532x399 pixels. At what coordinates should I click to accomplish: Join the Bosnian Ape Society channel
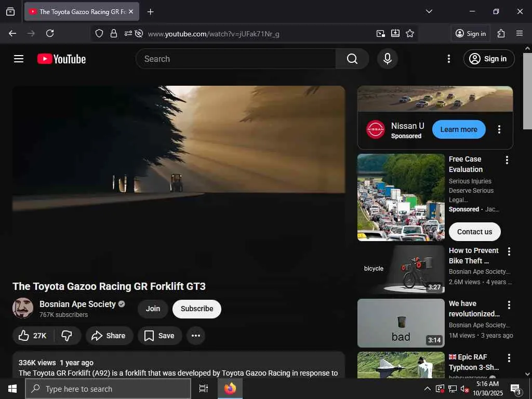(x=153, y=309)
